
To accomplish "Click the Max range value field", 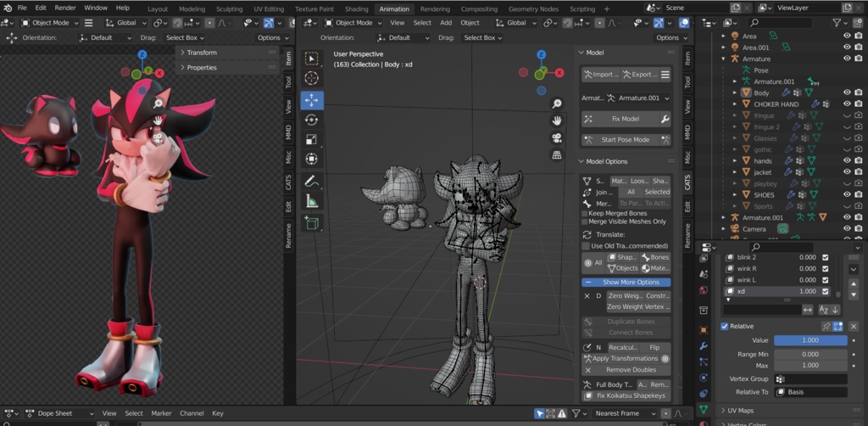I will (x=810, y=365).
